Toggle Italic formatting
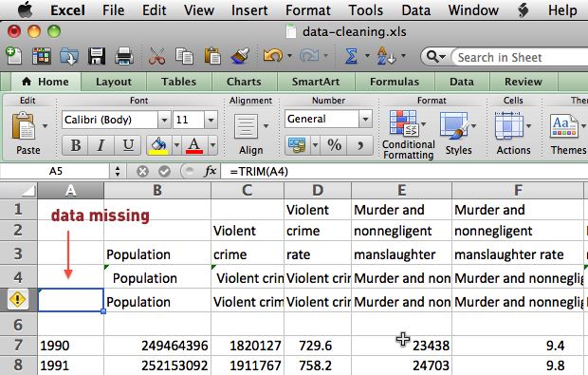The image size is (588, 375). pos(101,145)
